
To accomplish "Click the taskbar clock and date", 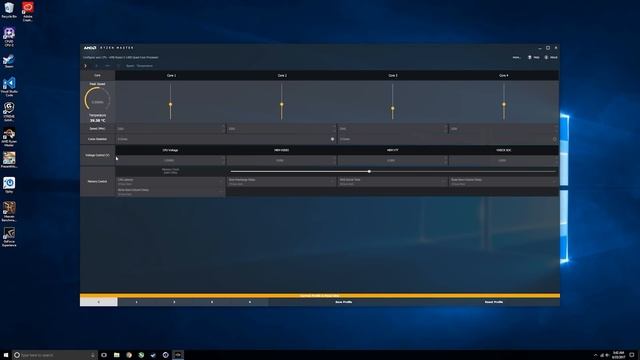I will click(x=618, y=355).
